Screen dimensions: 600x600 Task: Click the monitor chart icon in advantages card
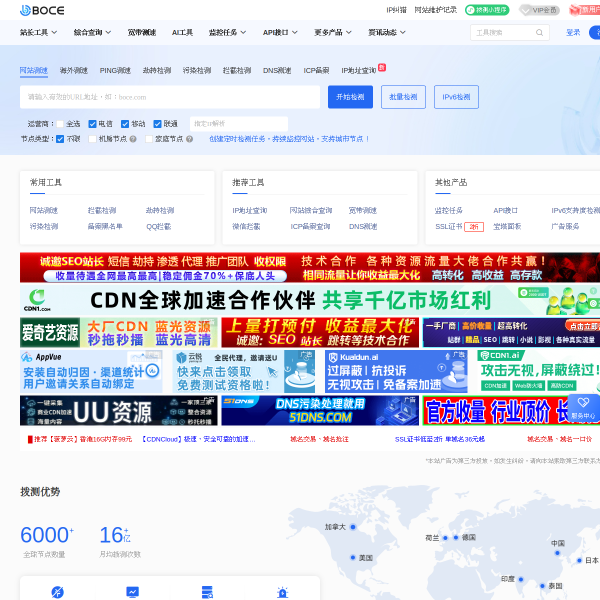(x=132, y=592)
